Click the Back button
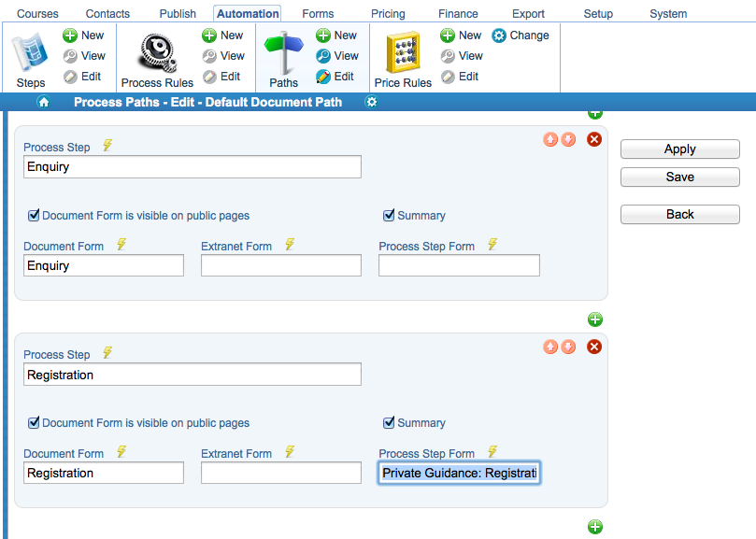The height and width of the screenshot is (539, 756). click(x=679, y=215)
